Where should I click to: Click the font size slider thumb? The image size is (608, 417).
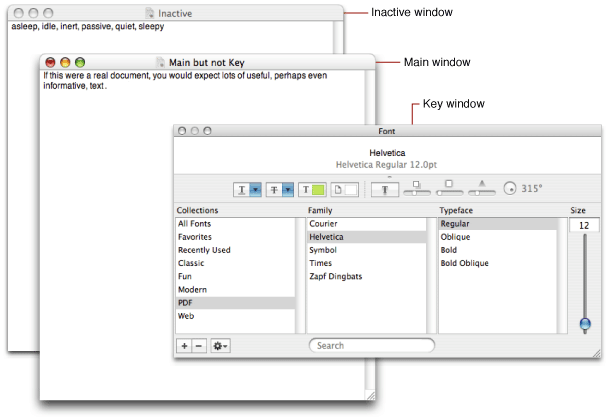pyautogui.click(x=584, y=323)
